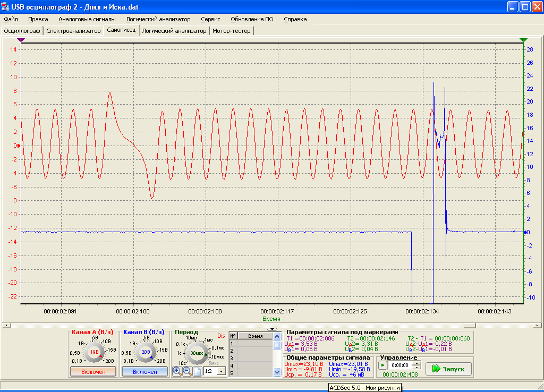The image size is (544, 392).
Task: Decrease the 0:00:00 time with down arrow
Action: coord(417,368)
